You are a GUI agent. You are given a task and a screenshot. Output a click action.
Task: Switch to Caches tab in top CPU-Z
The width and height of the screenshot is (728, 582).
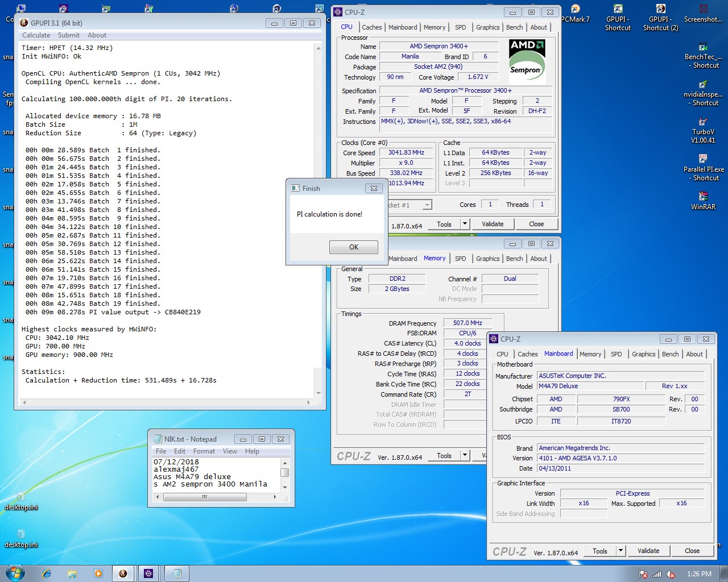[x=372, y=27]
